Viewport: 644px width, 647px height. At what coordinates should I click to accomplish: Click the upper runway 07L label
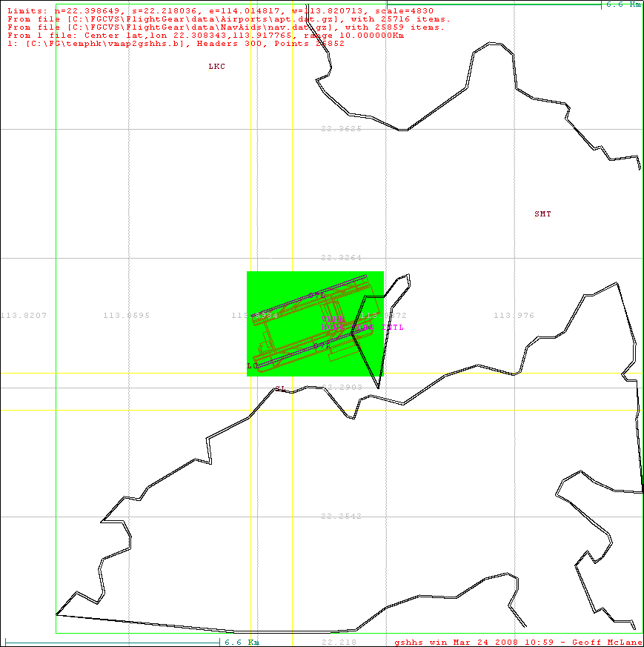coord(317,295)
